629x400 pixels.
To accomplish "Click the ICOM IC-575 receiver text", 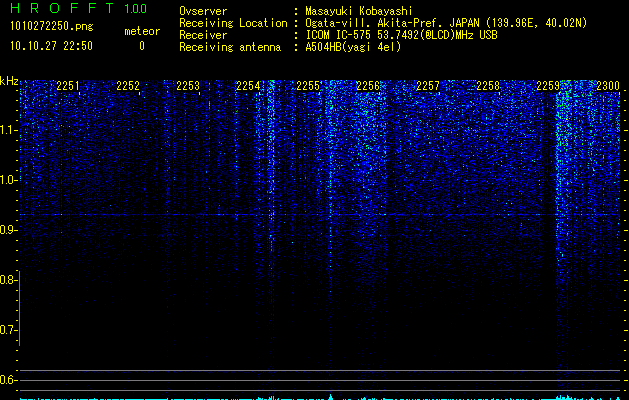I will (401, 35).
